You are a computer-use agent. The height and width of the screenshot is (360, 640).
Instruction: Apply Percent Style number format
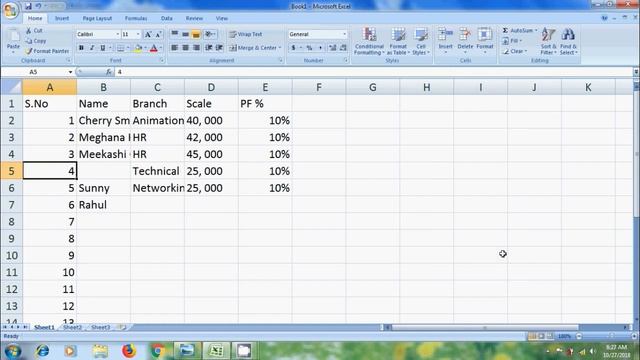point(309,48)
